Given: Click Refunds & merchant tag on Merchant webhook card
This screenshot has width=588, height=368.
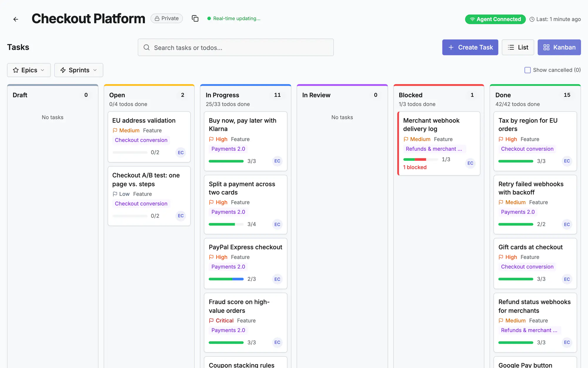Looking at the screenshot, I should coord(434,149).
